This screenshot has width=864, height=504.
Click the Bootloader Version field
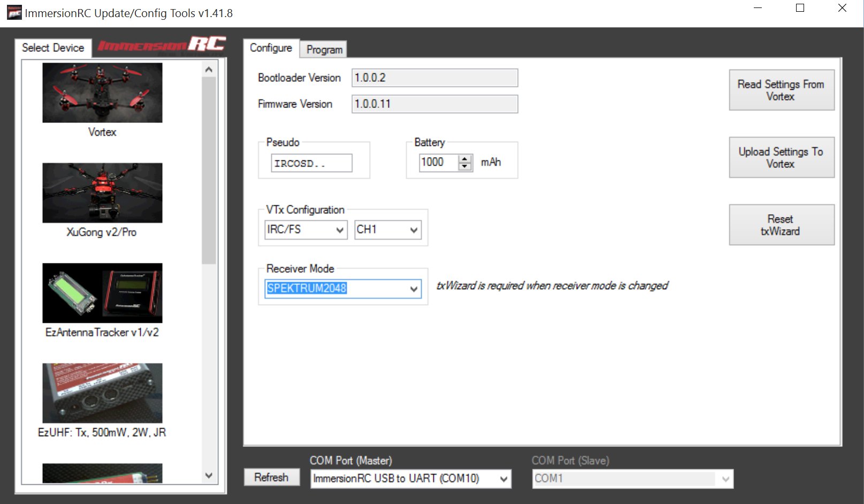pos(435,77)
